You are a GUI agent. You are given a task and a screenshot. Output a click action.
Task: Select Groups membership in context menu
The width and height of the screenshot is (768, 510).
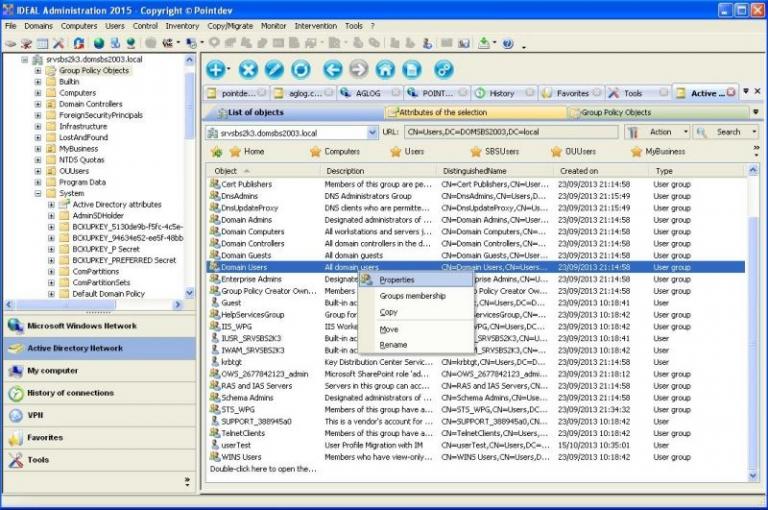tap(412, 296)
